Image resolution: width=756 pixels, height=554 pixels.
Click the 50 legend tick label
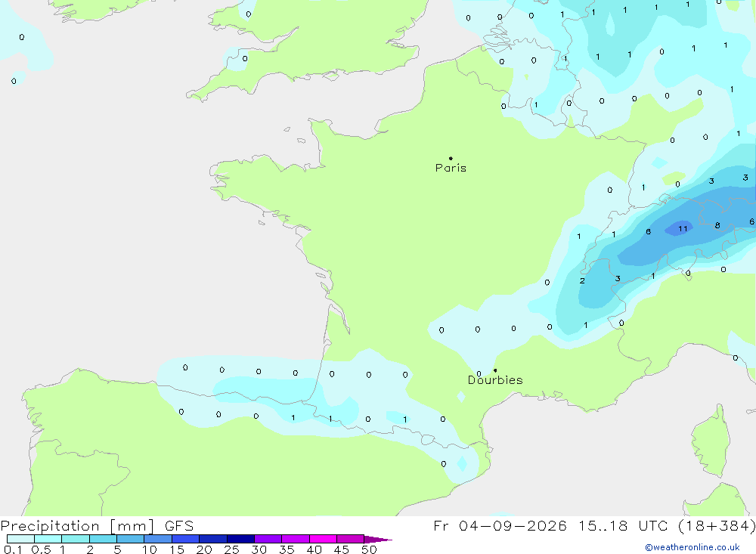point(369,549)
